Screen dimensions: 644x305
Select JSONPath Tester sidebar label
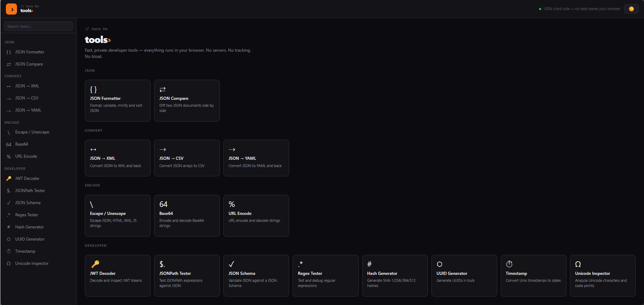[30, 191]
